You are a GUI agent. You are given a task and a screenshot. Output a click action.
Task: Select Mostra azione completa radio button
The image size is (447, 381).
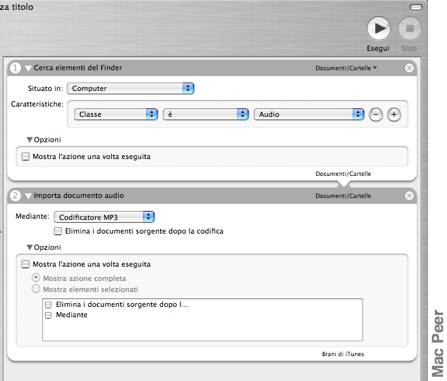(x=36, y=278)
